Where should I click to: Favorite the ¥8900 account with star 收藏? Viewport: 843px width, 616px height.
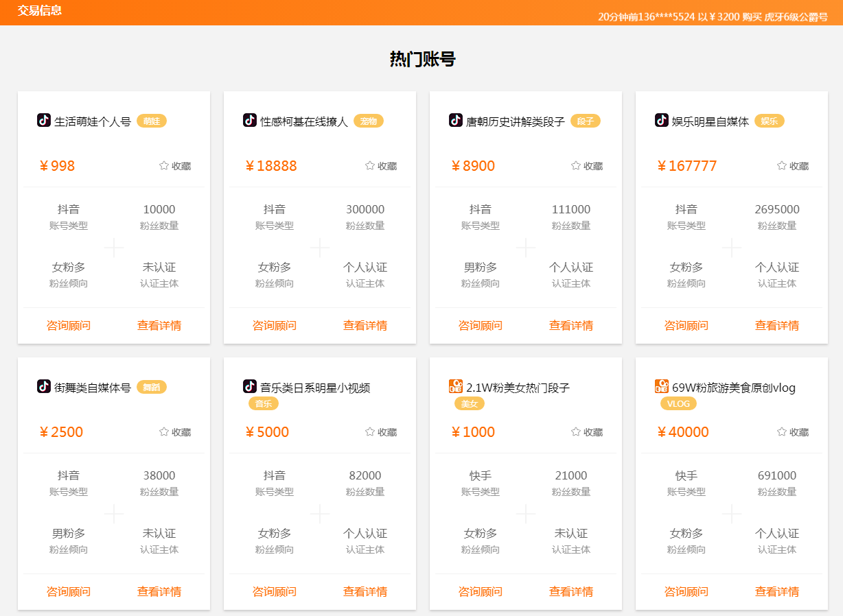tap(587, 166)
